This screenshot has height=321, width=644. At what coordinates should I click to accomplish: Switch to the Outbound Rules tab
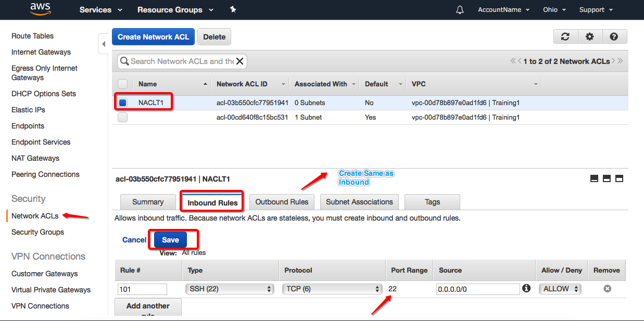coord(282,202)
